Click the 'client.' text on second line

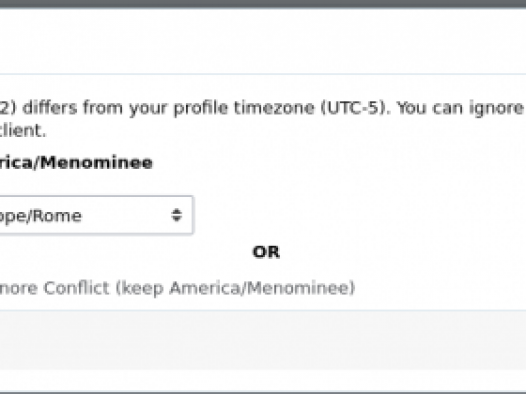point(22,130)
